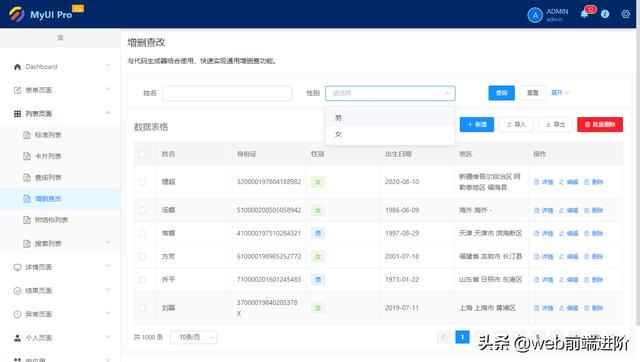Check the row with ID 510000200505058942

(x=142, y=210)
